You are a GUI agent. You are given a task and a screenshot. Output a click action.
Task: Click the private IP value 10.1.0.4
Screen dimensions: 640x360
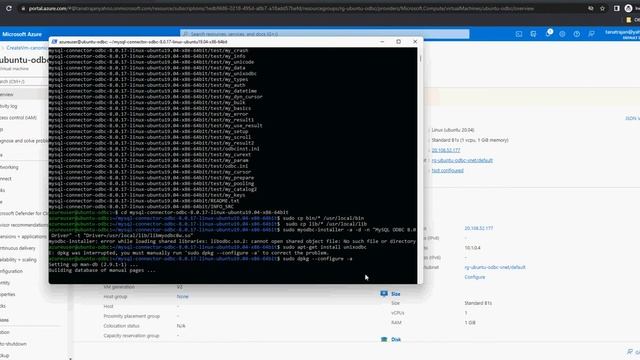[x=472, y=248]
